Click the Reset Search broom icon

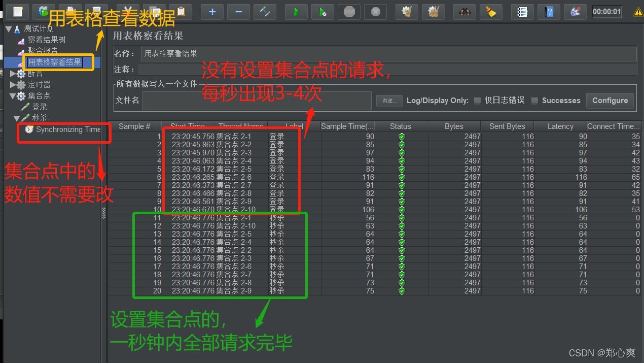491,11
